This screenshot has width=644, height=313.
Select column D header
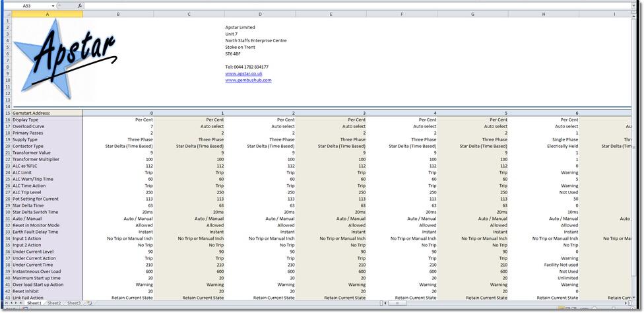tap(259, 14)
